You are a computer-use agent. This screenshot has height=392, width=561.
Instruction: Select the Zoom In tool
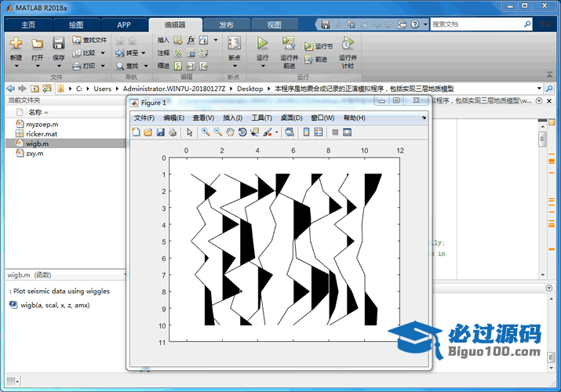tap(206, 132)
